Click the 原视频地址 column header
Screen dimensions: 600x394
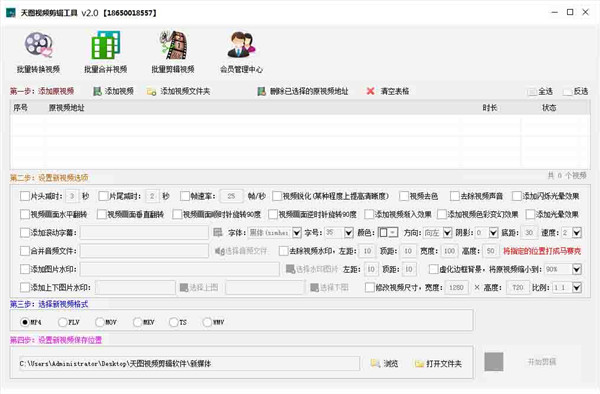(x=66, y=108)
